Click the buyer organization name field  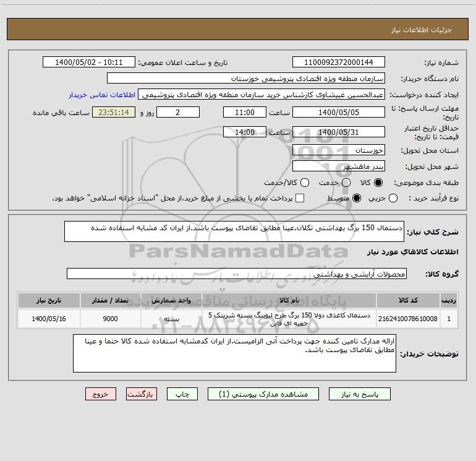[x=246, y=79]
